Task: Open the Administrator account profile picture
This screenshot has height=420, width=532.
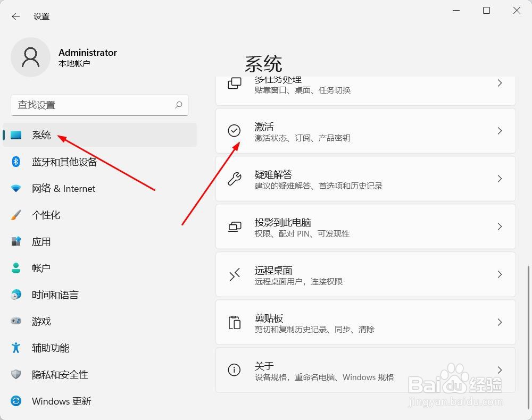Action: pyautogui.click(x=30, y=57)
